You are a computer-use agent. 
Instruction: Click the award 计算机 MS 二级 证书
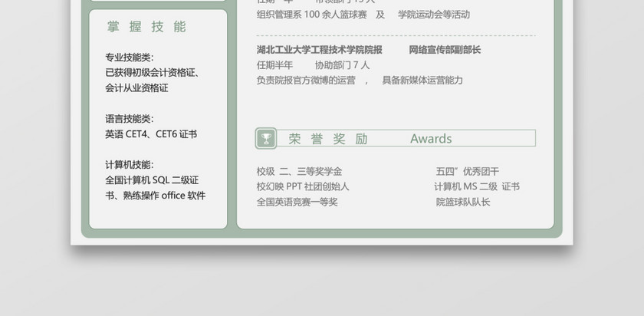pos(477,187)
